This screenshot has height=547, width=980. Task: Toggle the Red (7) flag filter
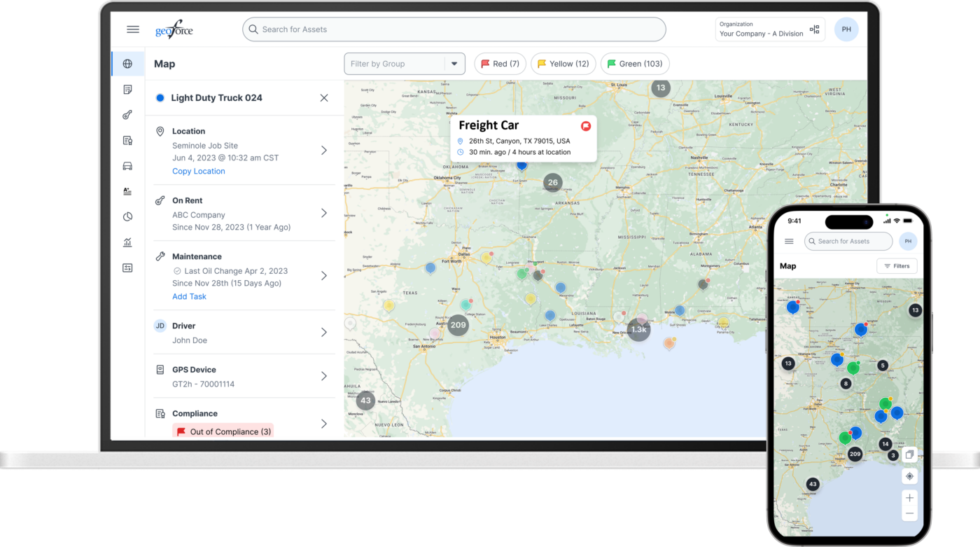(x=500, y=64)
